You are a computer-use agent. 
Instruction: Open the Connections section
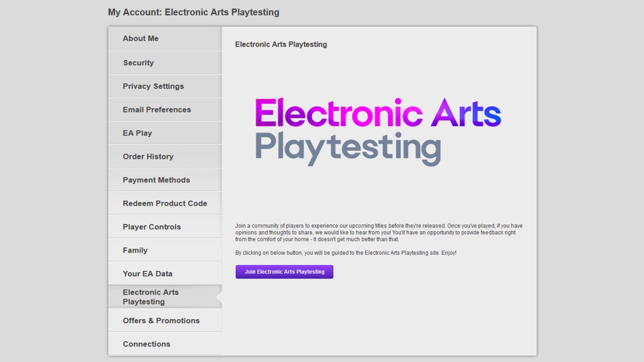(165, 344)
